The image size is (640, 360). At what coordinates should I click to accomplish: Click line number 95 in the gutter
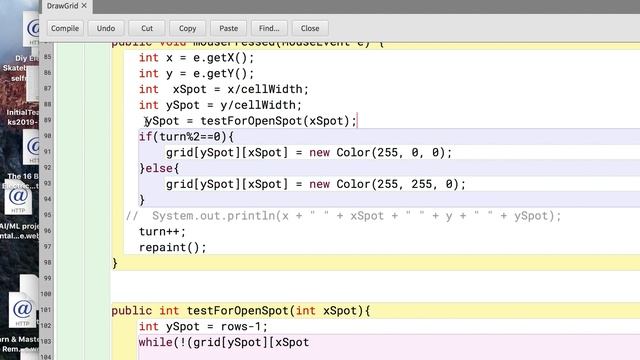coord(47,215)
